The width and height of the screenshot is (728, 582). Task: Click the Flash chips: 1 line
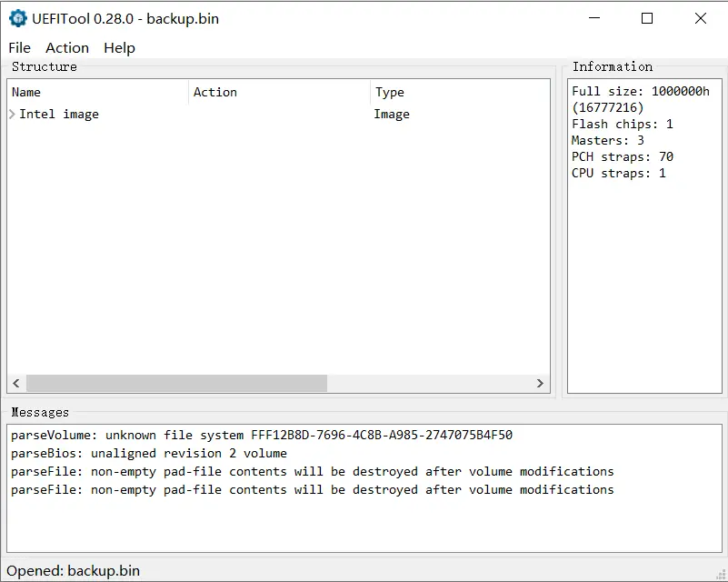tap(623, 124)
